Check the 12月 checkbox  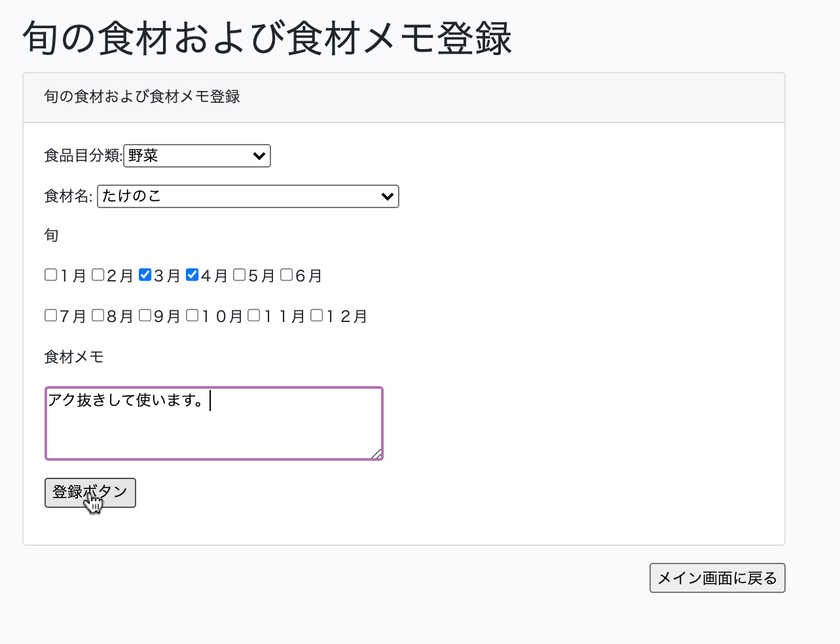pyautogui.click(x=317, y=315)
